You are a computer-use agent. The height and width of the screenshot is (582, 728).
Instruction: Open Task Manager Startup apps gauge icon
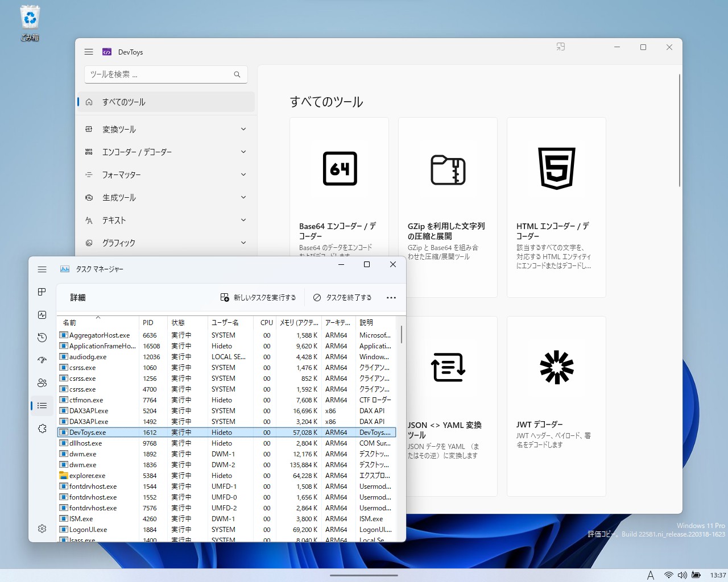pos(42,360)
